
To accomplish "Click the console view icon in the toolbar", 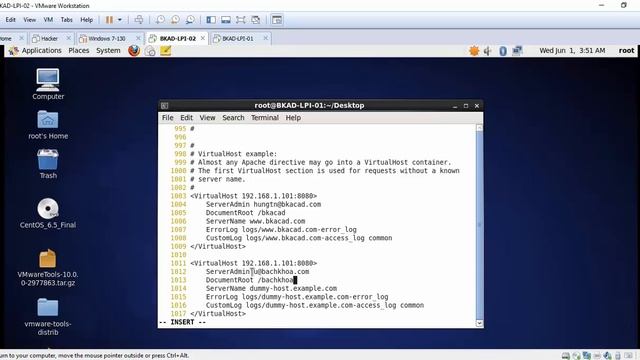I will pos(277,20).
